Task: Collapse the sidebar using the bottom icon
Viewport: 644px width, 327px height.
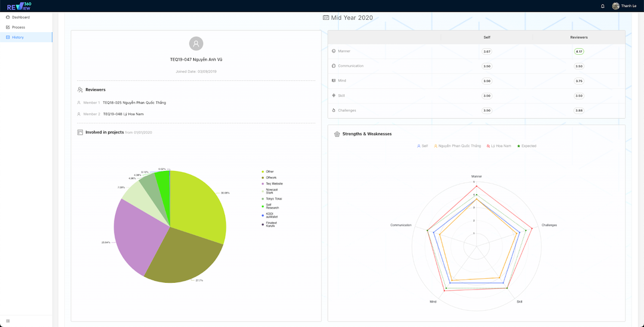Action: (8, 321)
